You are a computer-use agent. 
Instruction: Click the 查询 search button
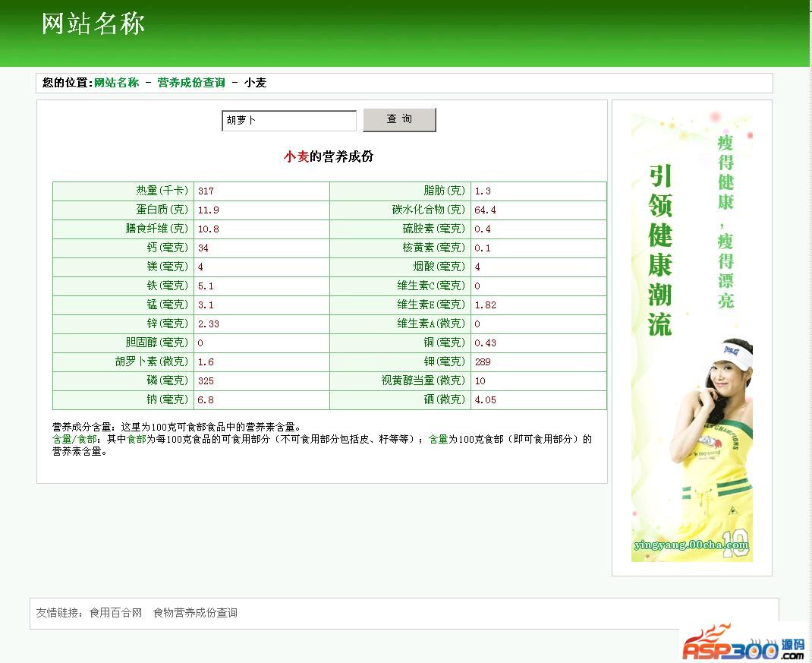(399, 120)
